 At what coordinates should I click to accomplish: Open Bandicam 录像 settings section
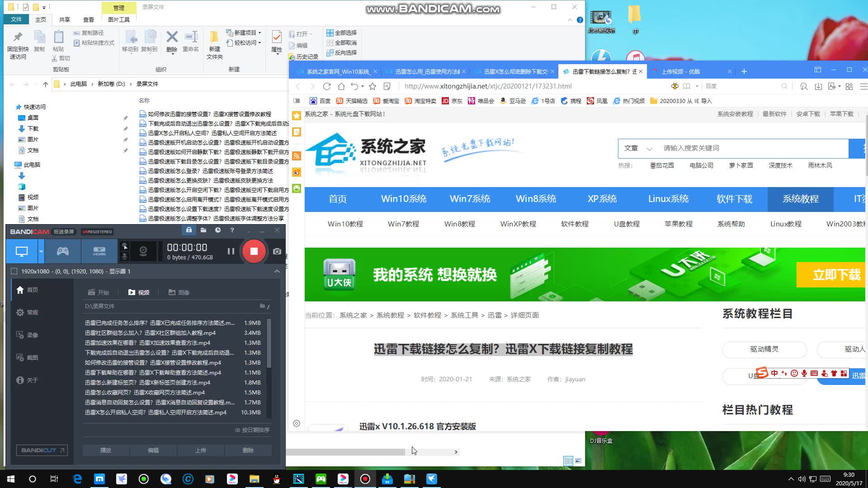coord(27,335)
